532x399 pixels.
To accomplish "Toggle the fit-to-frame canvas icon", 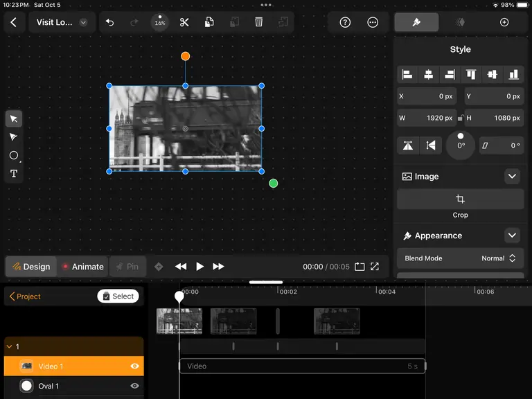I will click(x=360, y=267).
